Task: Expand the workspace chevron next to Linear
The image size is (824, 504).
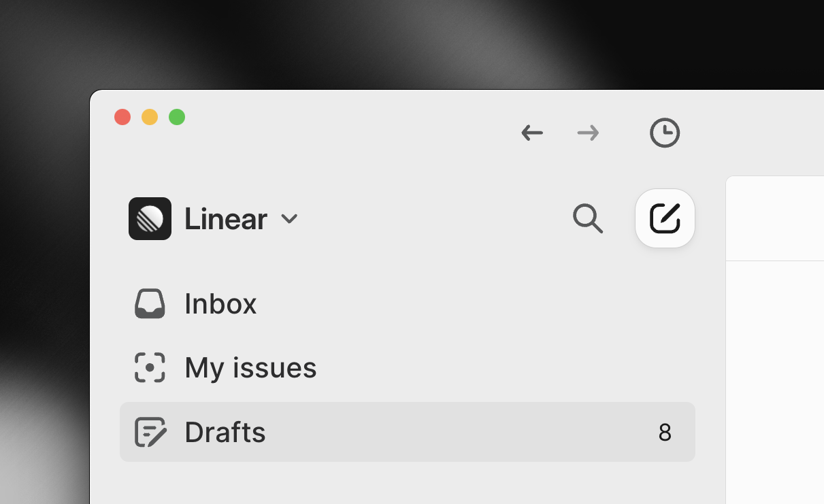Action: click(290, 219)
